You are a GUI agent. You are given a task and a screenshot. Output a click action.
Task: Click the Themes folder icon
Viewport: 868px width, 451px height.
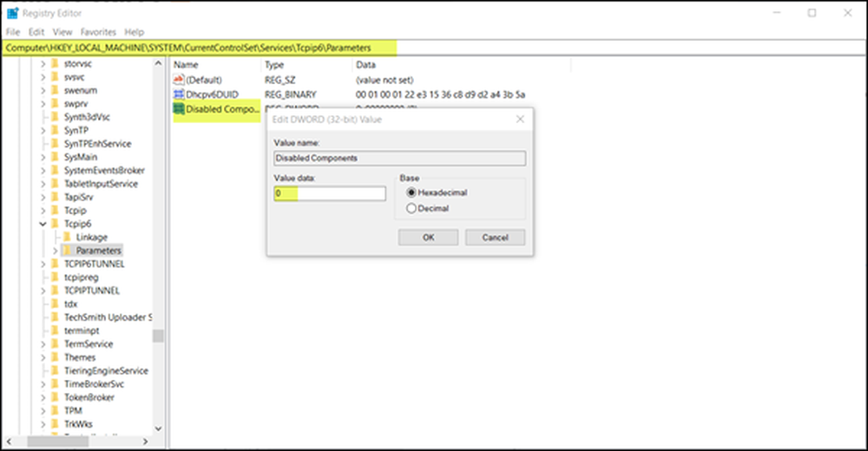55,357
